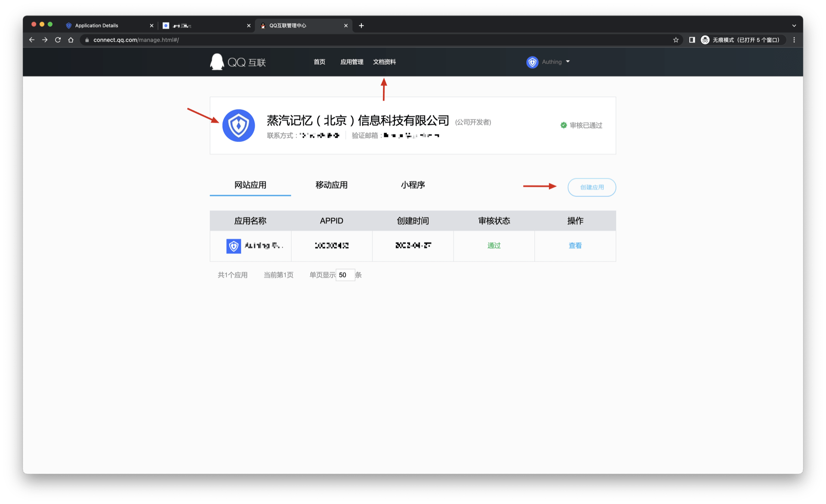The height and width of the screenshot is (504, 826).
Task: Click the QQ penguin logo
Action: click(217, 62)
